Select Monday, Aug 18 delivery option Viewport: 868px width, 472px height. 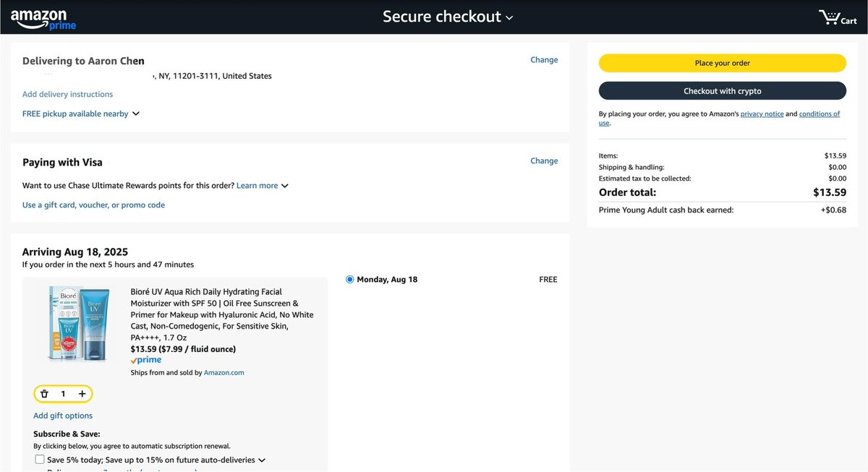point(350,279)
